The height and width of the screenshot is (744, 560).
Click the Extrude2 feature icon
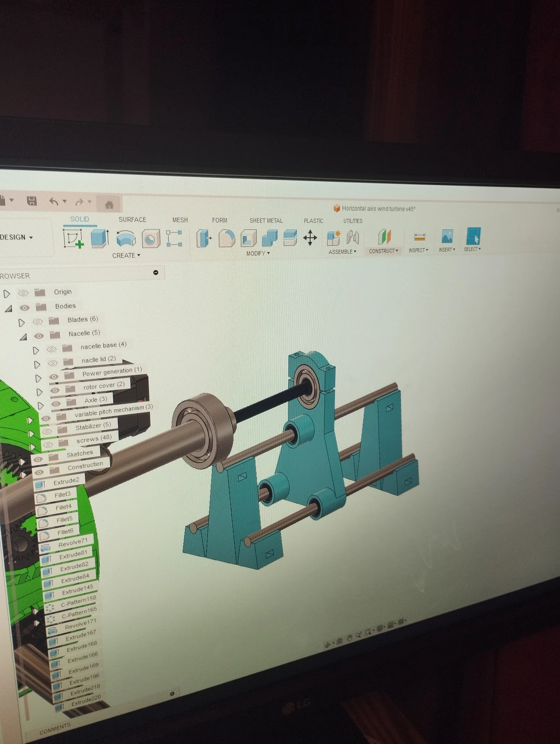[x=40, y=485]
